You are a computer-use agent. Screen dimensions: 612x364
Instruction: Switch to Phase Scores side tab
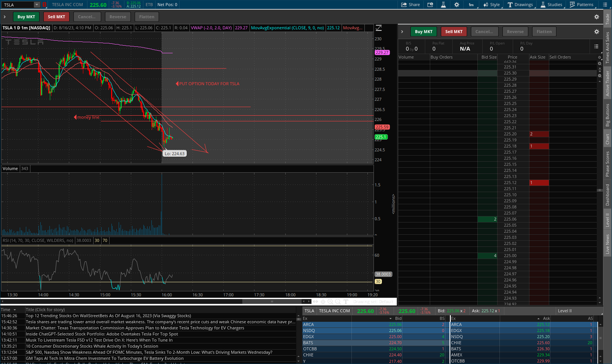coord(607,164)
